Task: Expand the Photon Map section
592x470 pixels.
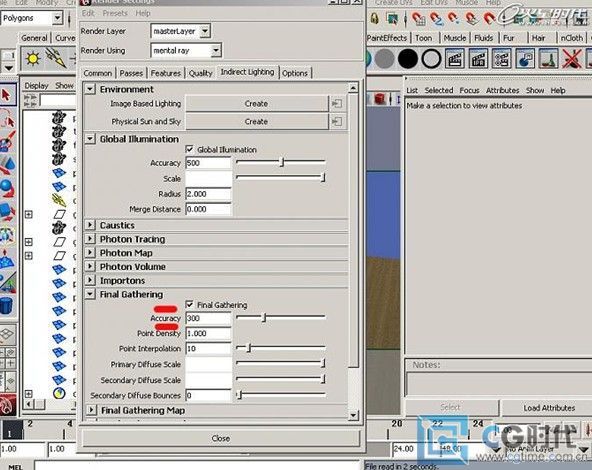Action: tap(90, 253)
